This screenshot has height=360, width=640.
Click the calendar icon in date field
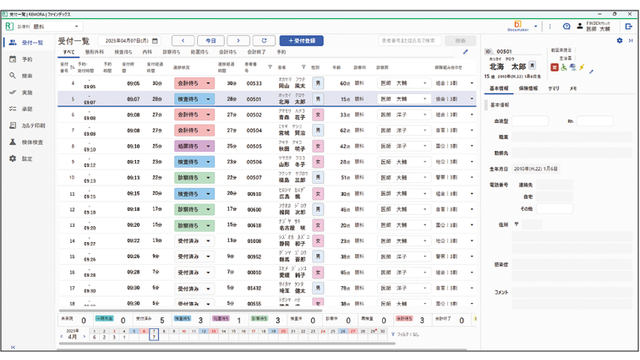(155, 41)
